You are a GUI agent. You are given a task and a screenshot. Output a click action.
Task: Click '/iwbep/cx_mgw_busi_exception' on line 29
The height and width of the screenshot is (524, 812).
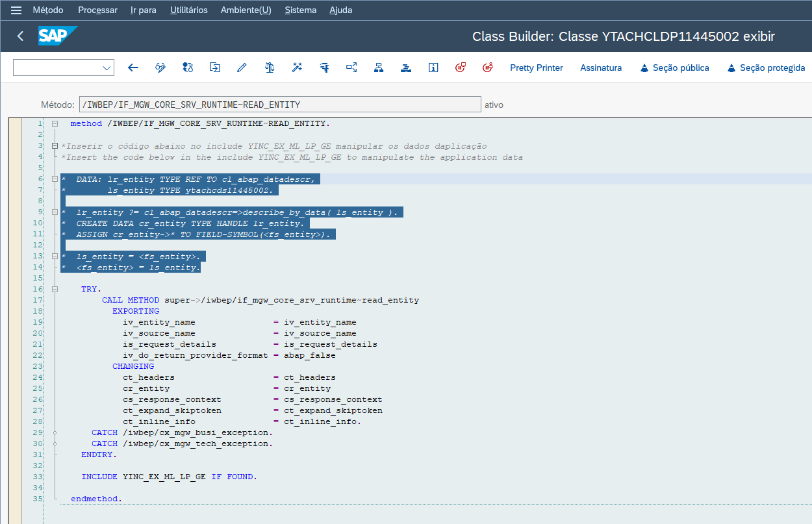[x=196, y=432]
